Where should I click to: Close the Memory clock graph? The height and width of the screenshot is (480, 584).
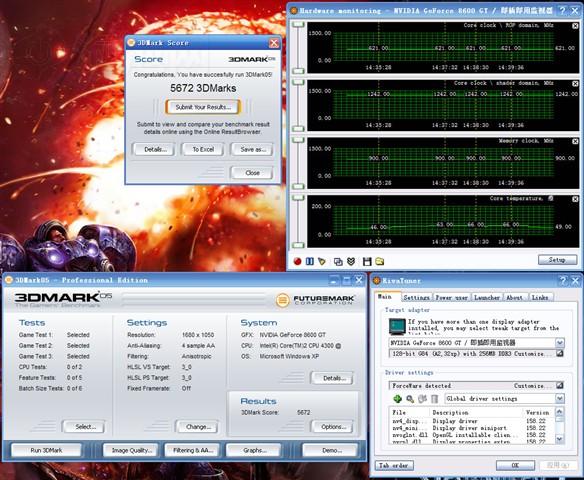pyautogui.click(x=575, y=141)
